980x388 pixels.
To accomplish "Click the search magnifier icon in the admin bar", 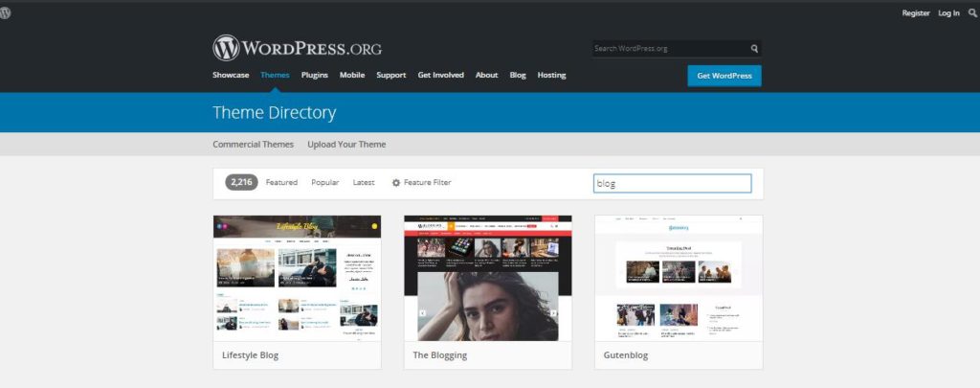I will pyautogui.click(x=972, y=12).
